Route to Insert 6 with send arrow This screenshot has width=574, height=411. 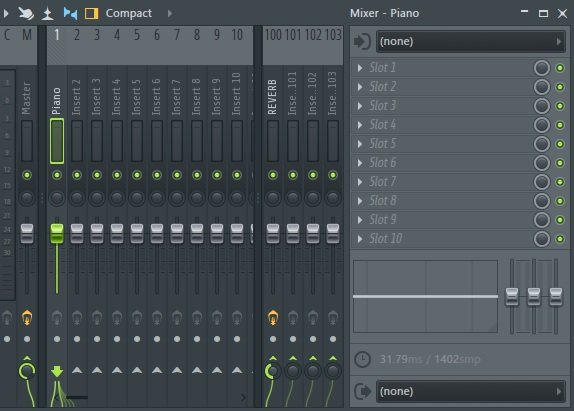pyautogui.click(x=157, y=370)
